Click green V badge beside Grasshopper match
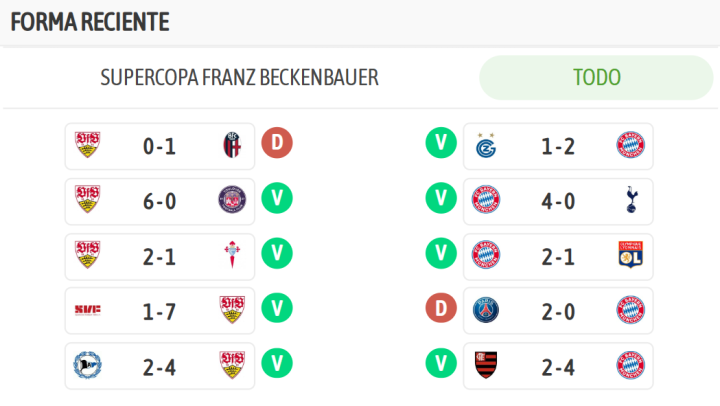The image size is (720, 406). 439,144
